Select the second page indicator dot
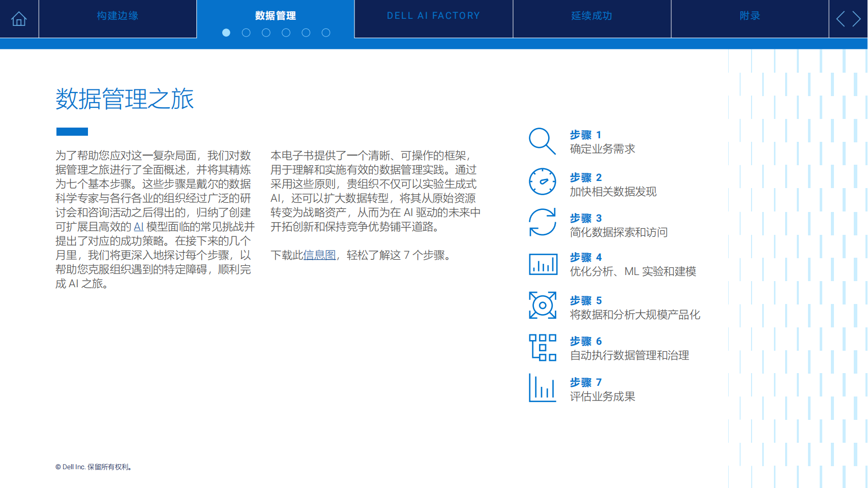This screenshot has height=488, width=868. point(246,33)
